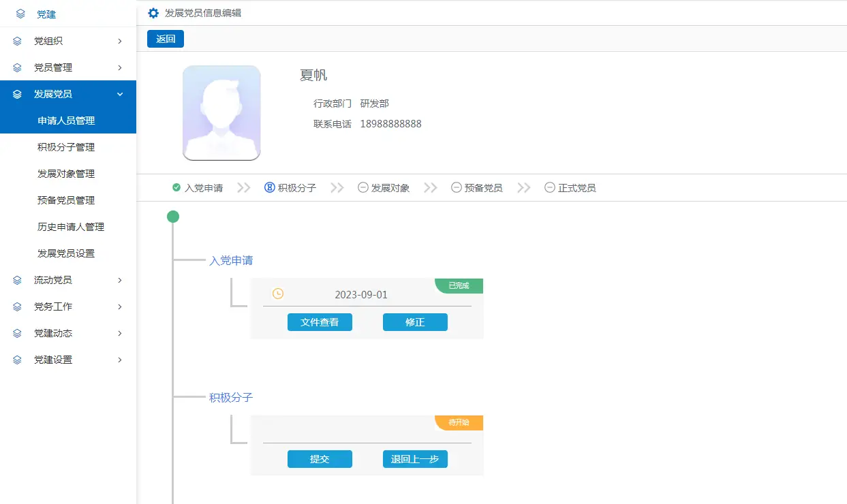Click the 预备党员 step circle icon
This screenshot has height=504, width=847.
tap(457, 187)
